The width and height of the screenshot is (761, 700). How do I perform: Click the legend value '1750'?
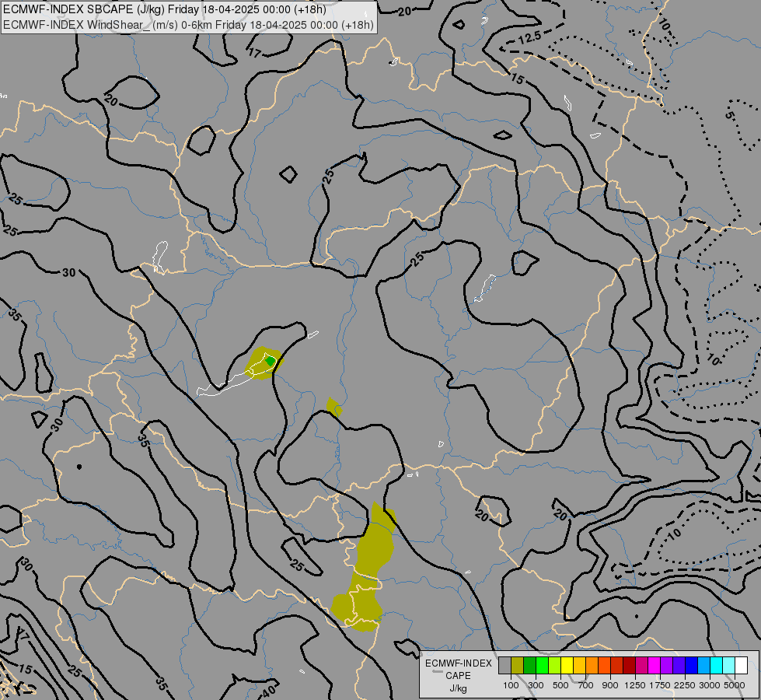click(660, 685)
